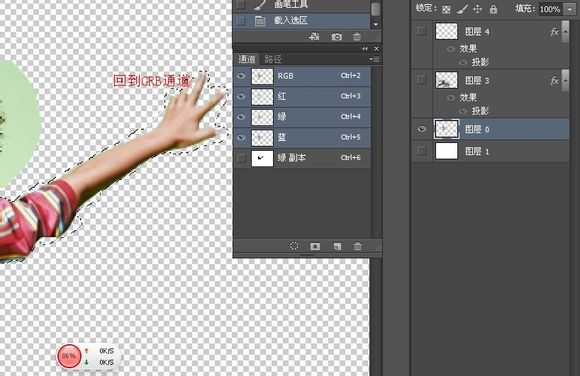The image size is (580, 376).
Task: Click the 绿 副本 channel name
Action: pyautogui.click(x=291, y=158)
